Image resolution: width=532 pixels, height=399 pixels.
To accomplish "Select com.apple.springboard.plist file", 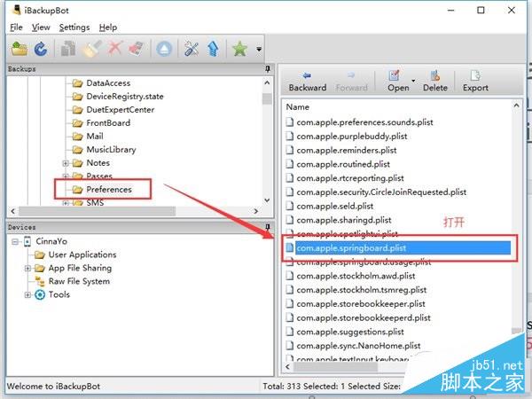I will [403, 247].
